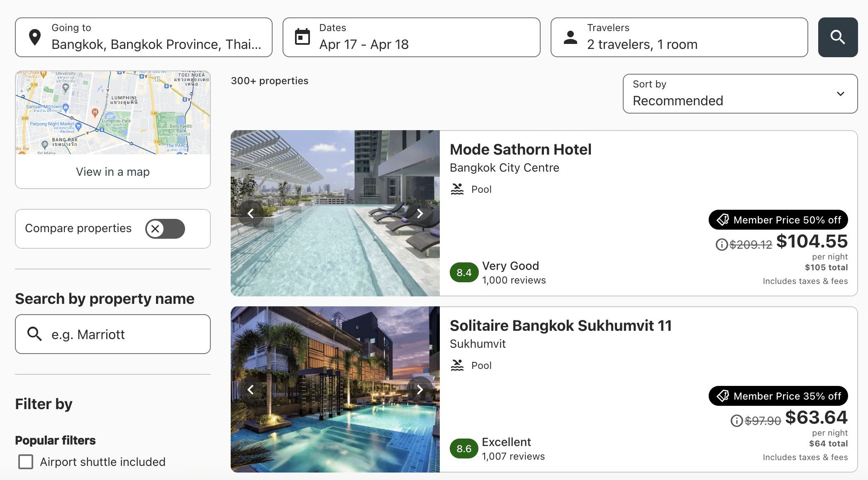Open Solitaire Bangkok Sukhumvit 11 listing title
Image resolution: width=868 pixels, height=480 pixels.
coord(560,326)
